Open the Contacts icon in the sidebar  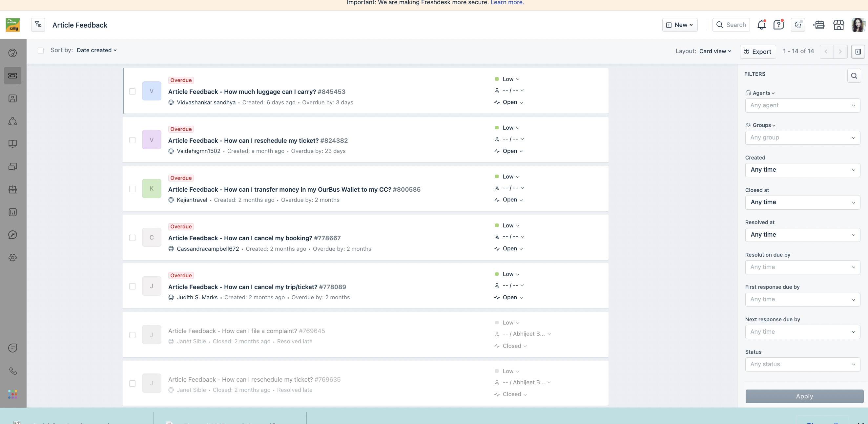click(x=13, y=98)
